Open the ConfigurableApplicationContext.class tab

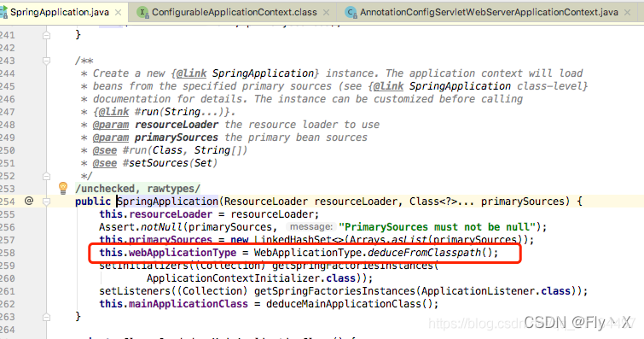pyautogui.click(x=234, y=12)
